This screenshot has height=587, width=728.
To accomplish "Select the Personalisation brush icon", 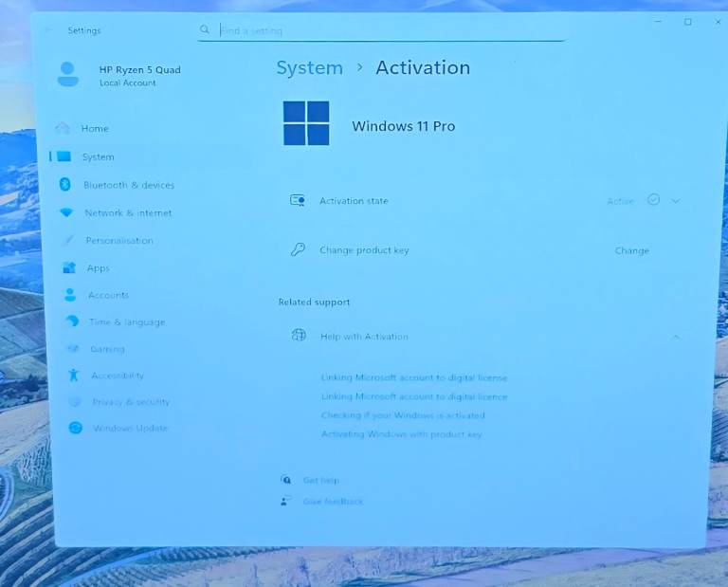I will [x=67, y=241].
